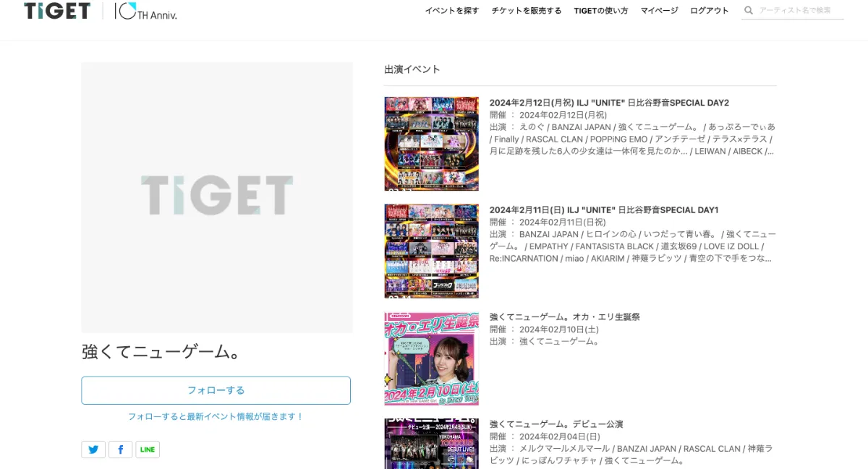Open thumbnail for デビュー公演 event
The height and width of the screenshot is (469, 868).
432,444
